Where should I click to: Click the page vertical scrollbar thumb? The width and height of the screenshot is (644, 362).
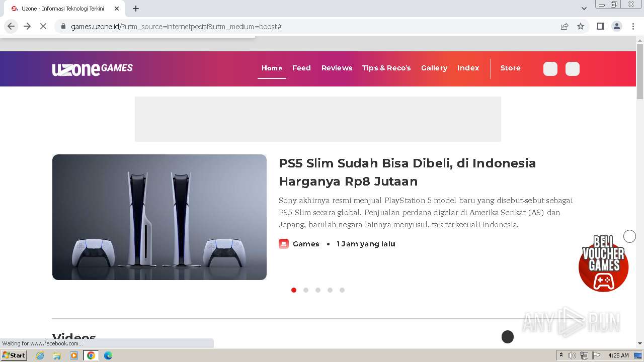(x=640, y=71)
